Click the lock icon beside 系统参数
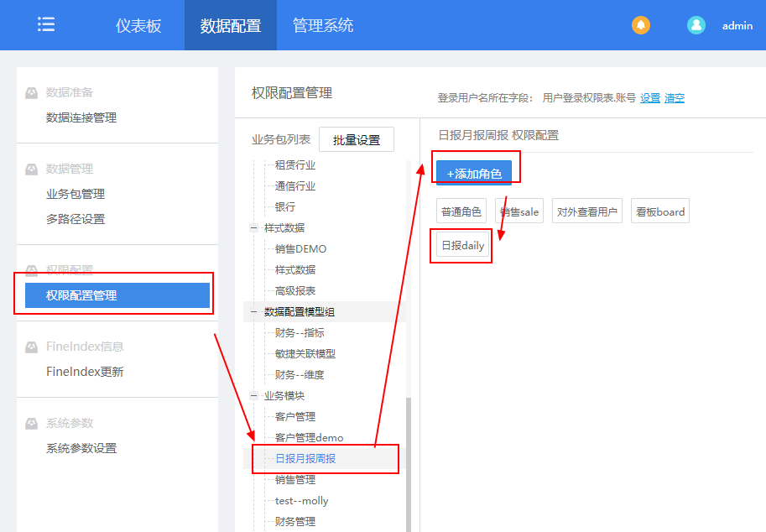 pyautogui.click(x=29, y=423)
